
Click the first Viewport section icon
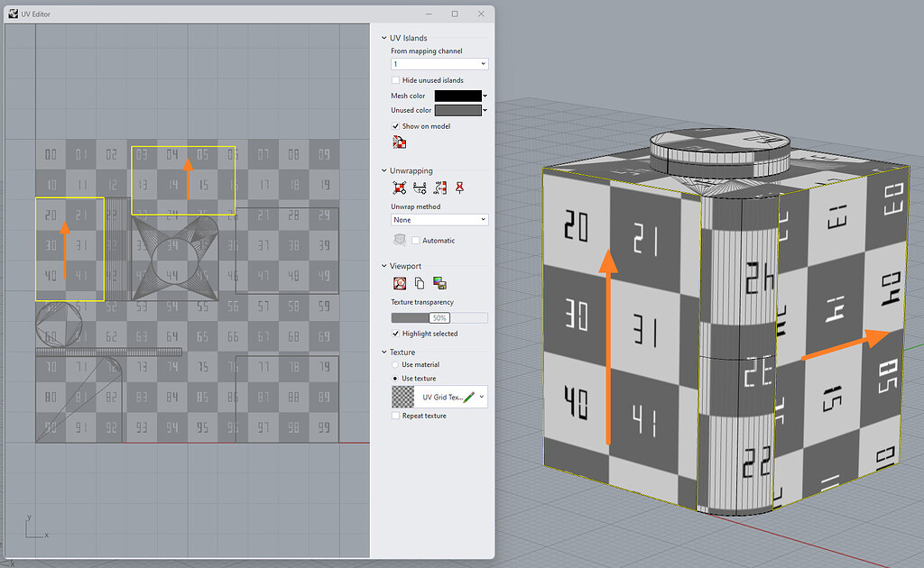coord(401,281)
